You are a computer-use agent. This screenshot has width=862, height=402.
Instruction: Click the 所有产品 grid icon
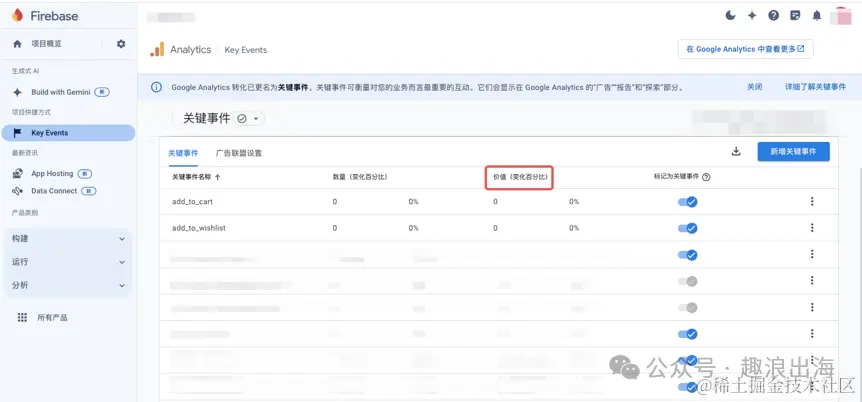23,317
